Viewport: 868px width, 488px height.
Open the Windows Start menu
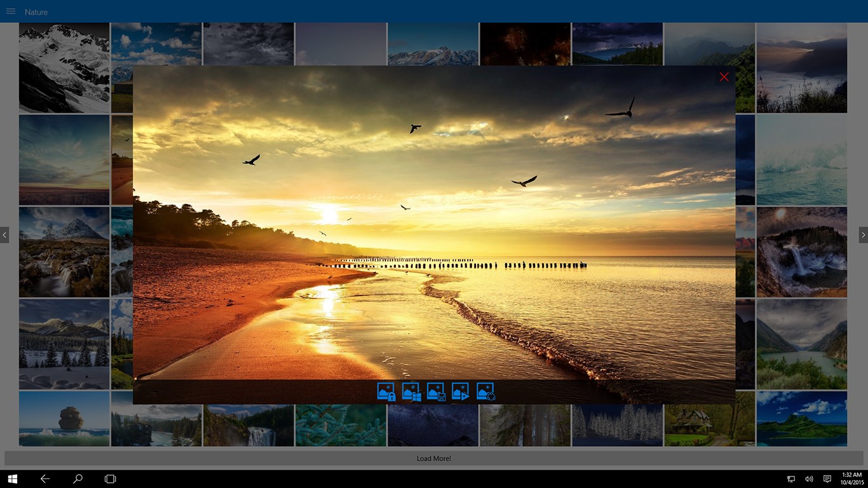pyautogui.click(x=12, y=478)
